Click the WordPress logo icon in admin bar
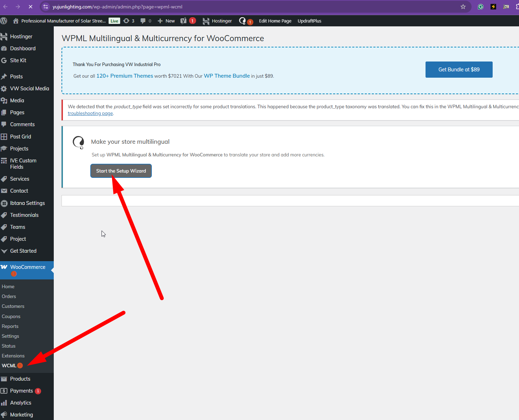Screen dimensions: 519x420 pyautogui.click(x=4, y=21)
